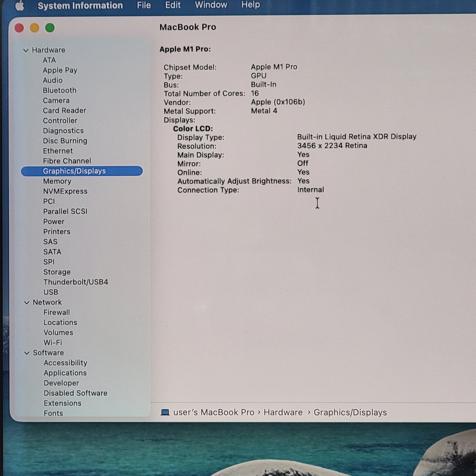Click "Built-in Liquid Retina XDR Display" value
Image resolution: width=476 pixels, height=476 pixels.
click(357, 137)
